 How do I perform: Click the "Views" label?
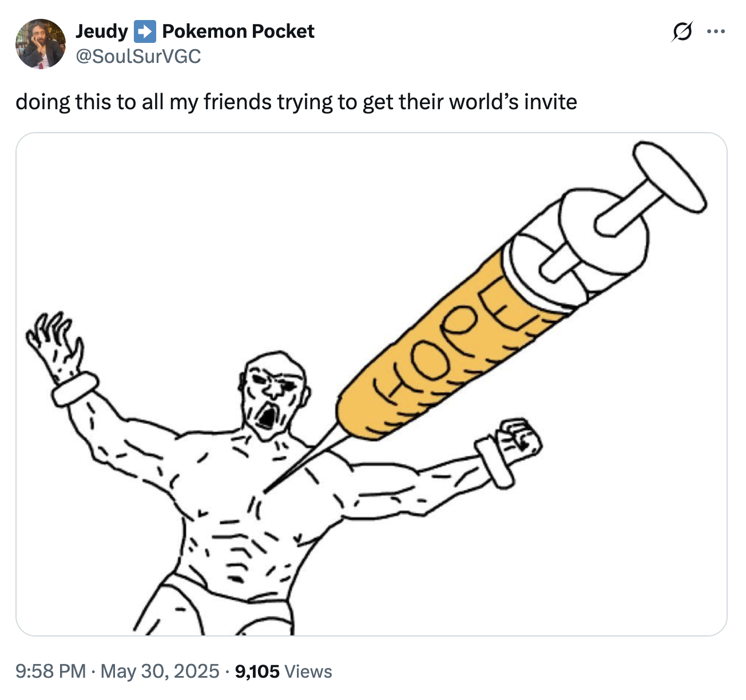tap(308, 671)
